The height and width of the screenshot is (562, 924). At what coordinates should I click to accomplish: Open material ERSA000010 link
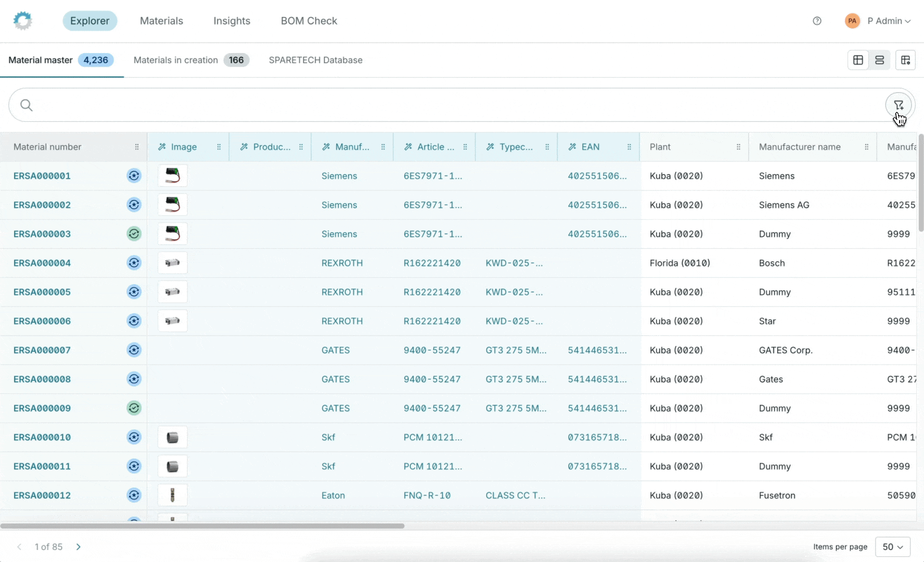pyautogui.click(x=42, y=437)
